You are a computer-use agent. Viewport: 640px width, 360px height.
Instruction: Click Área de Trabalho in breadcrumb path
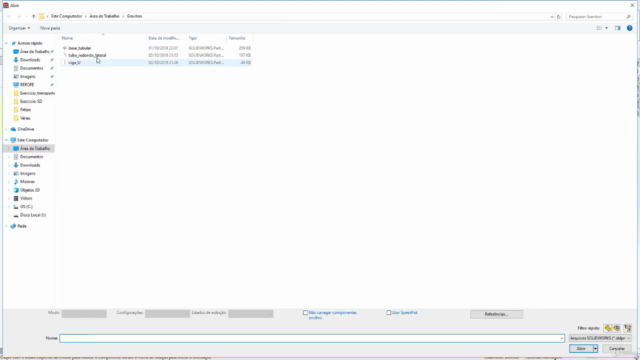104,16
